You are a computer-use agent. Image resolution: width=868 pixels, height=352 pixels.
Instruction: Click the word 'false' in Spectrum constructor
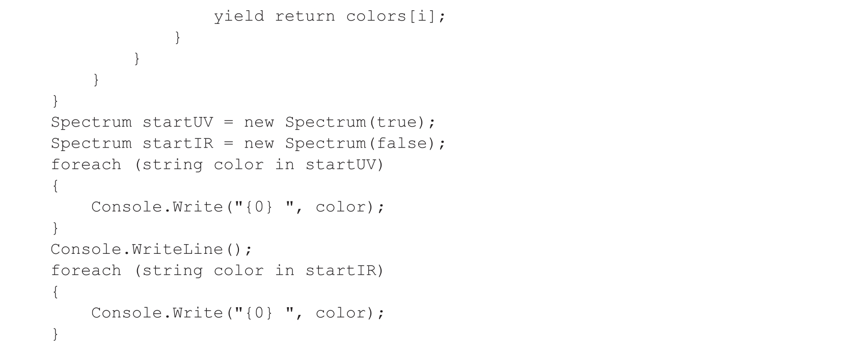[x=401, y=143]
